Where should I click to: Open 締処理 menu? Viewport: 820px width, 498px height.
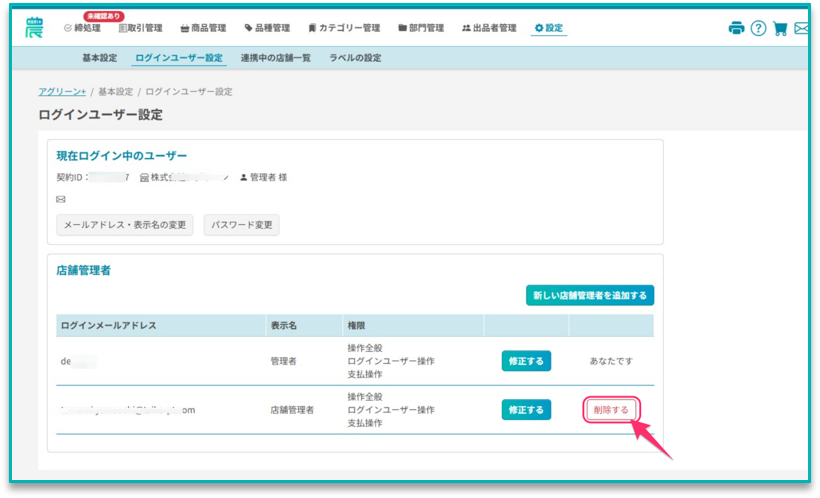tap(82, 28)
